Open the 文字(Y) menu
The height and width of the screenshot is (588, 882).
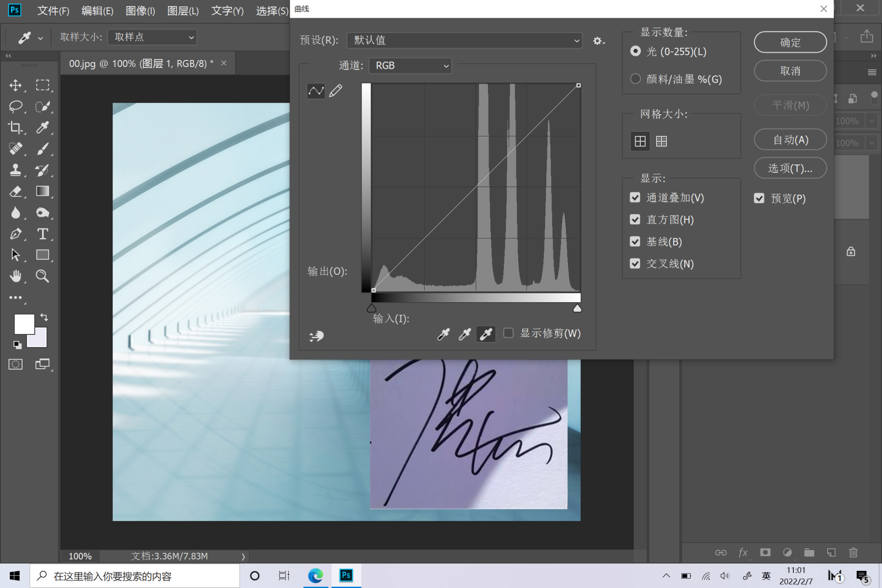click(227, 11)
